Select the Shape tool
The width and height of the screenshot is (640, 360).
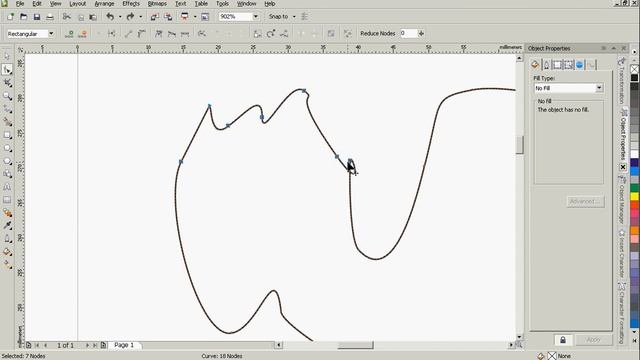coord(7,70)
